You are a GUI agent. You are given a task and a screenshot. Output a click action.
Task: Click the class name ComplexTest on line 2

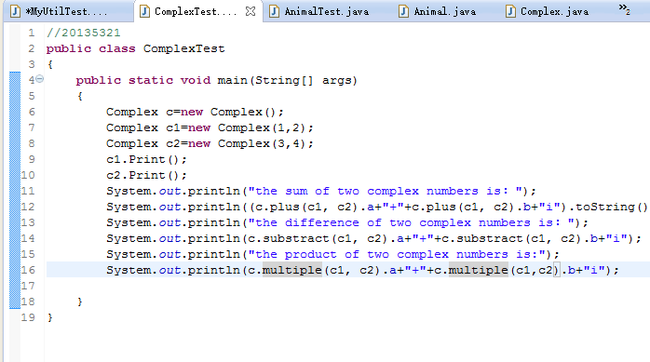184,49
